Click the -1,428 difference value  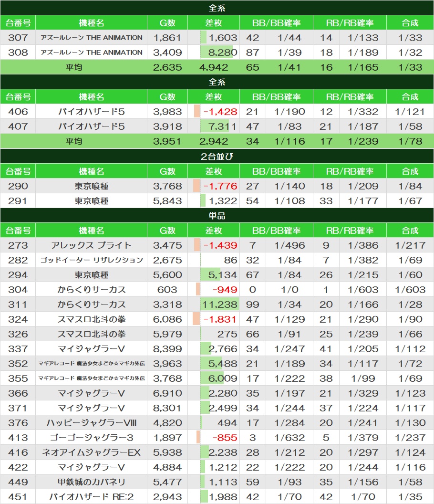pos(220,112)
